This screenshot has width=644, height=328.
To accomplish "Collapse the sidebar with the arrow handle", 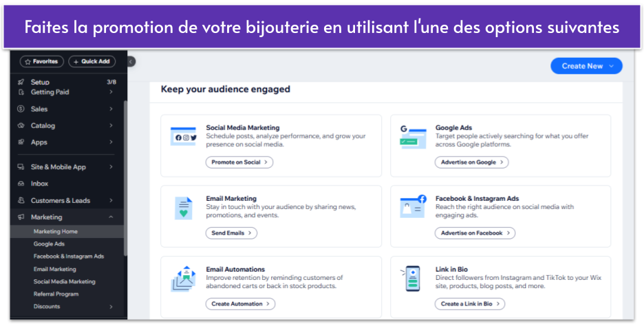I will point(131,62).
